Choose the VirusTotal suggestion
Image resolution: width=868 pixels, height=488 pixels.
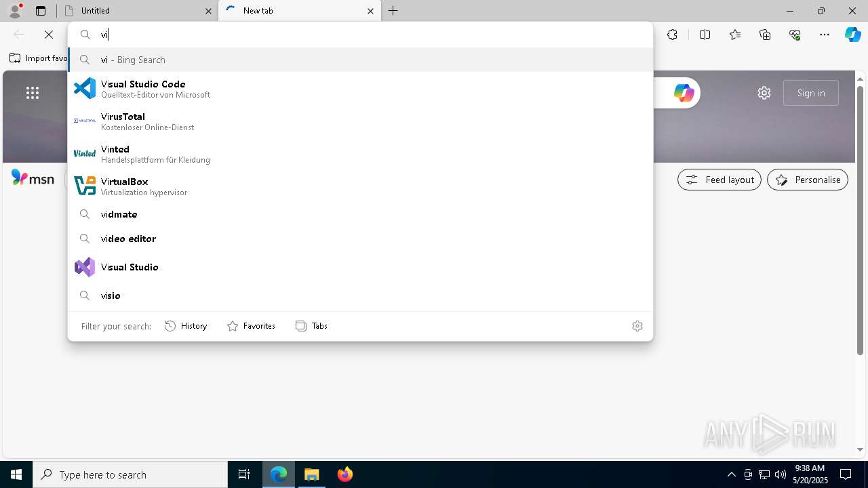point(360,121)
